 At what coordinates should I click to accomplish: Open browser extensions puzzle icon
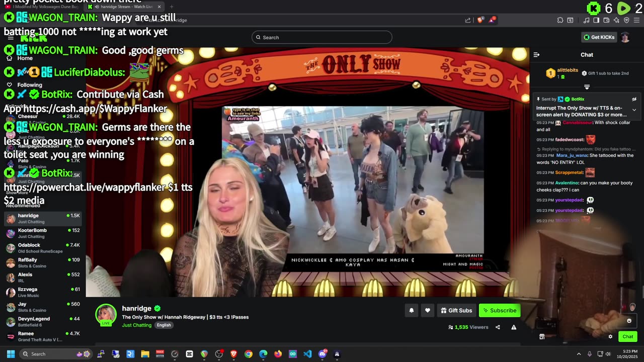[x=560, y=20]
